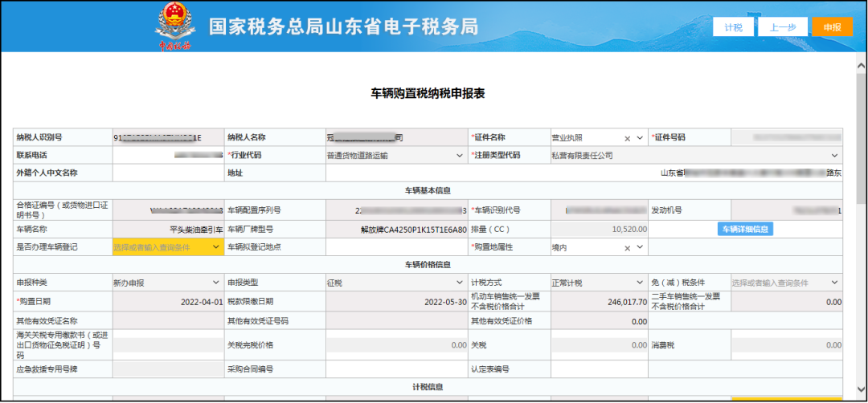Clear the 证件名称 selection with the x icon

pyautogui.click(x=628, y=138)
